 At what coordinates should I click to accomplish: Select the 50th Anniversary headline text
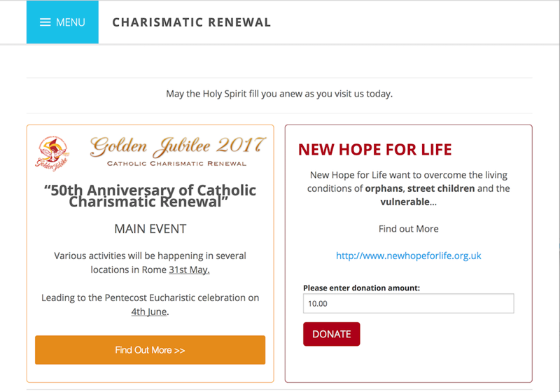pyautogui.click(x=150, y=195)
